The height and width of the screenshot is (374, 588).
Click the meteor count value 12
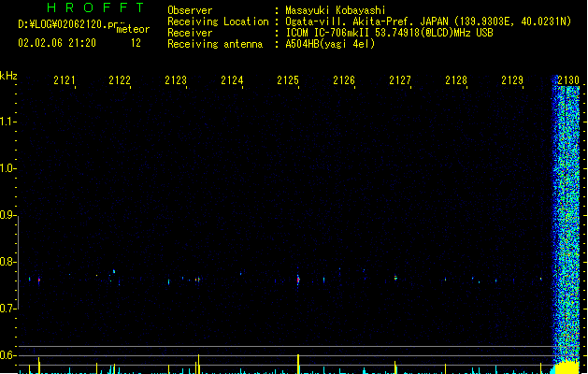tap(136, 43)
